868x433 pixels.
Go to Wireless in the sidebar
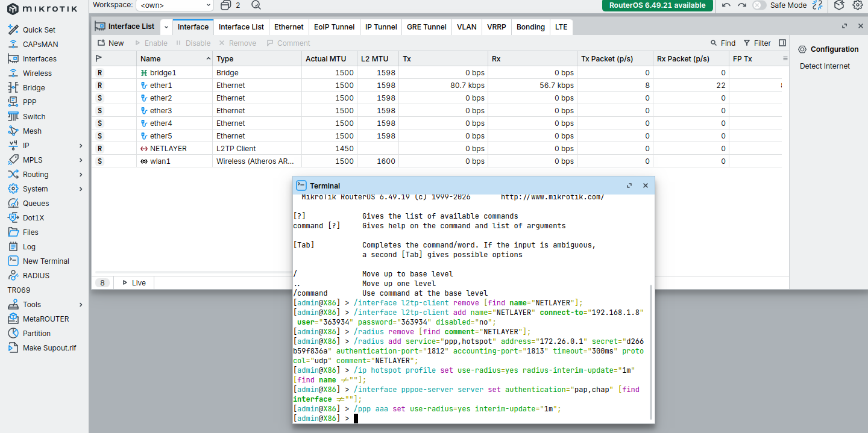(37, 73)
